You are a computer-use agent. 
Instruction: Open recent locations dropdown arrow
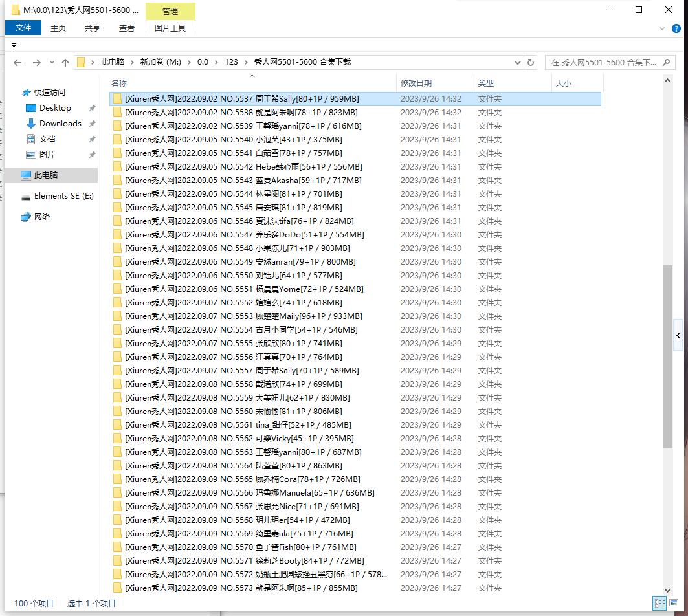pos(51,63)
